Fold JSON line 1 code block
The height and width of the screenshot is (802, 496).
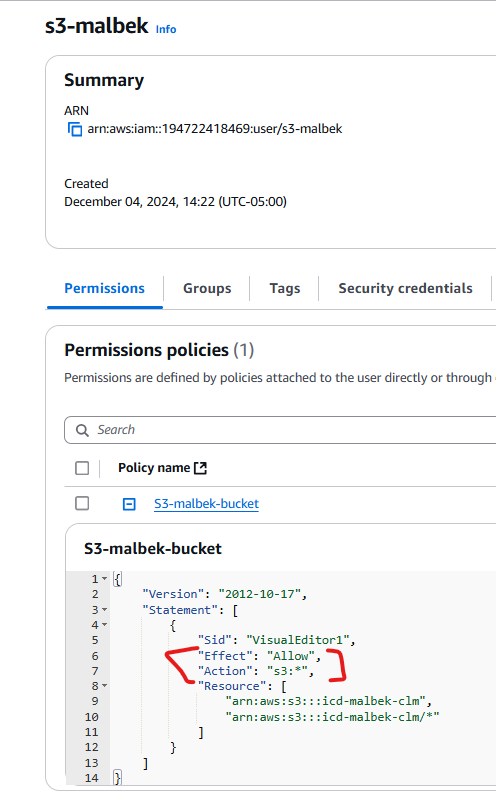[104, 579]
